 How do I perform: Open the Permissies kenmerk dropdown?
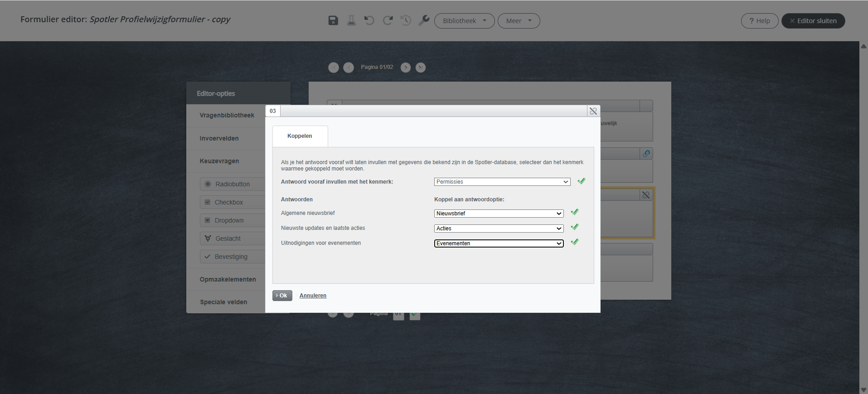(502, 182)
